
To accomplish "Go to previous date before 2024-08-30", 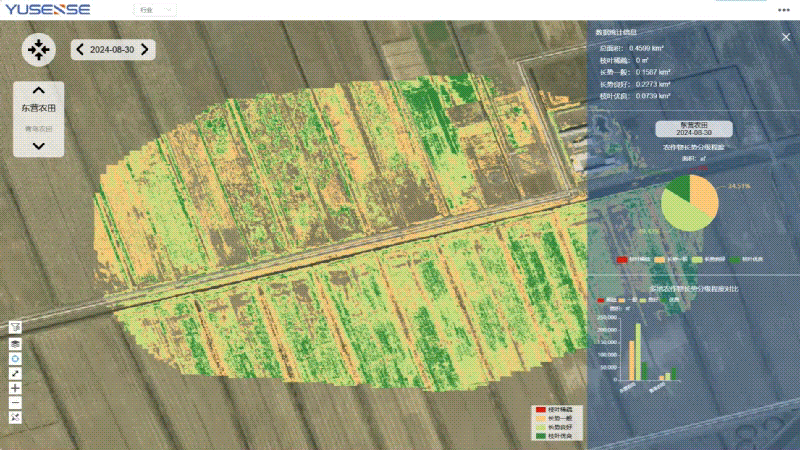I will pos(80,49).
